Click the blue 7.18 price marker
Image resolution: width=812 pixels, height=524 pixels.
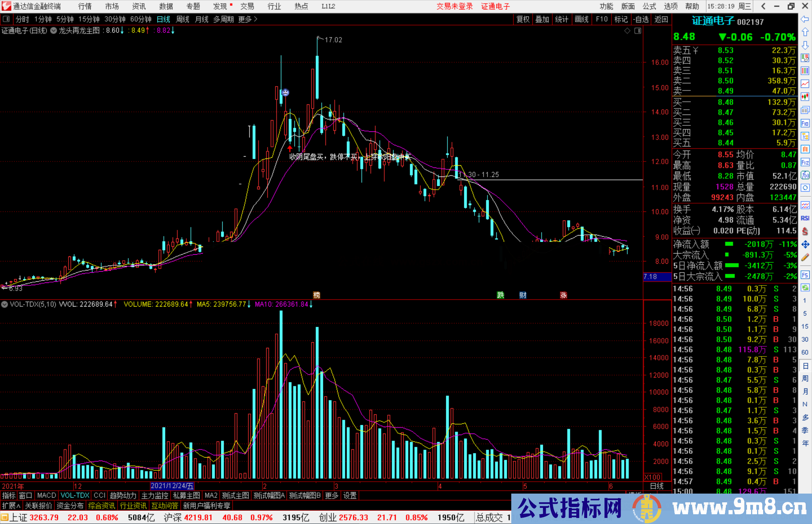(x=656, y=277)
